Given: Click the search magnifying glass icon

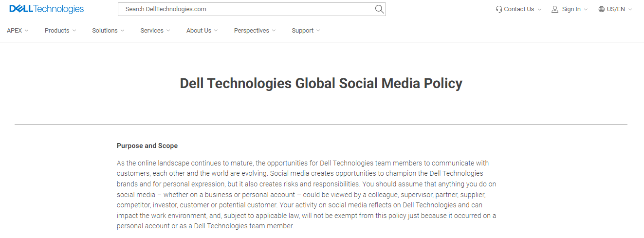Looking at the screenshot, I should (x=379, y=9).
